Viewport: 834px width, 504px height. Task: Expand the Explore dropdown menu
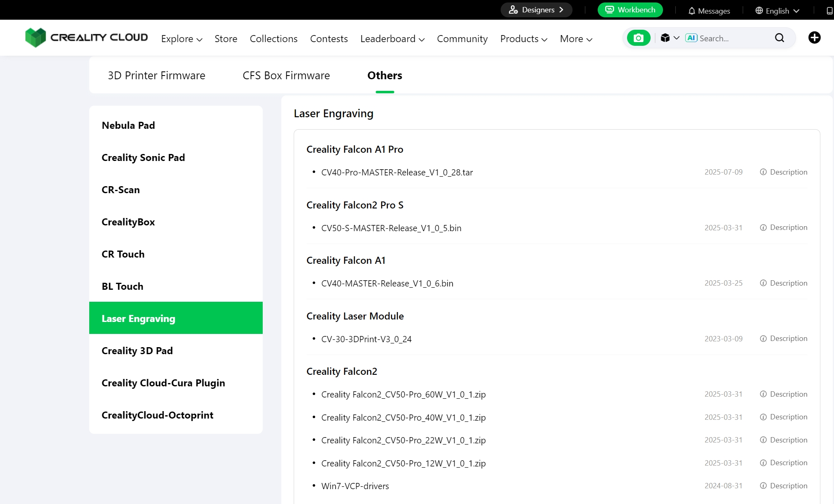(181, 39)
